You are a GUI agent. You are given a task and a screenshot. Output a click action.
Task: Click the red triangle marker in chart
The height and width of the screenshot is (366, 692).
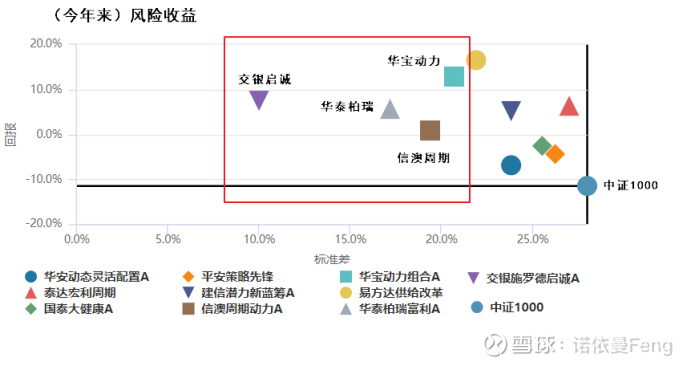[x=569, y=107]
